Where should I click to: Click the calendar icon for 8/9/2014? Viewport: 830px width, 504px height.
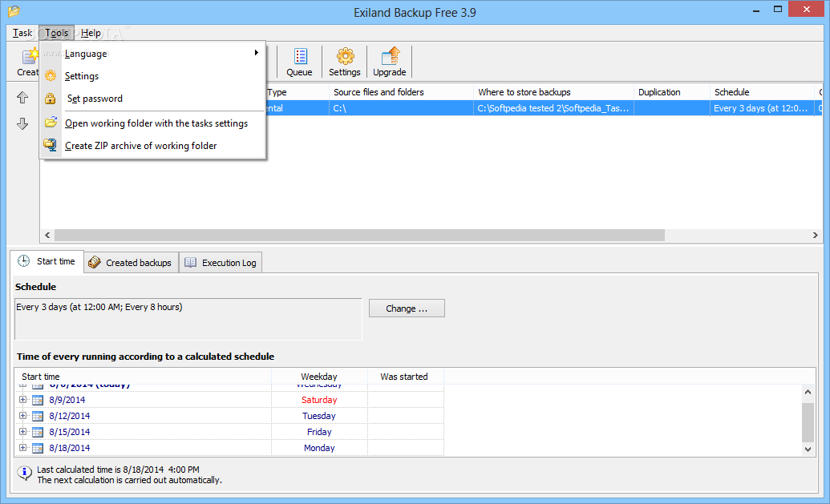pos(38,400)
